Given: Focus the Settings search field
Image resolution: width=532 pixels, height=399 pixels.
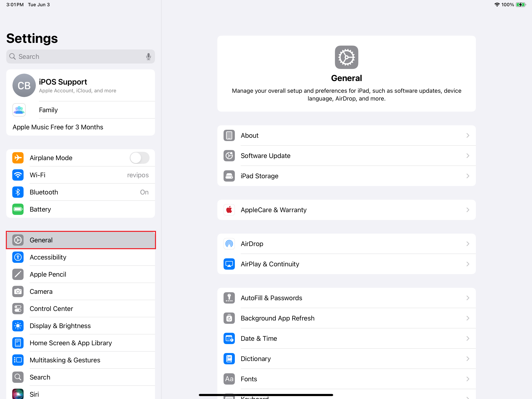Looking at the screenshot, I should pos(81,56).
